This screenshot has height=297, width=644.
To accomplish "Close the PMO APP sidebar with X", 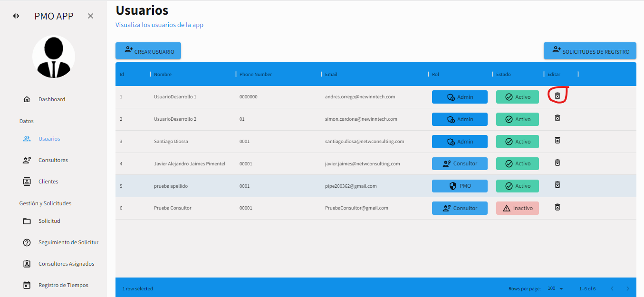I will pos(90,16).
